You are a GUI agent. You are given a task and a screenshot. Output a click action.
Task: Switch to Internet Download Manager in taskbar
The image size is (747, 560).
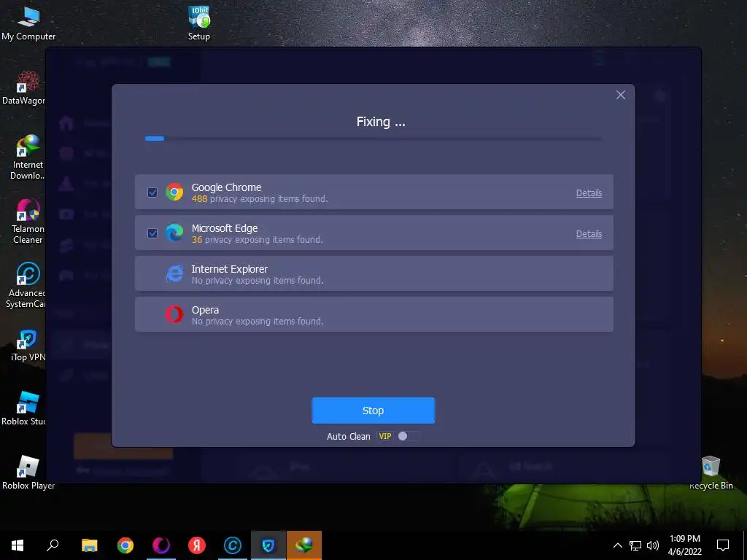click(x=304, y=545)
